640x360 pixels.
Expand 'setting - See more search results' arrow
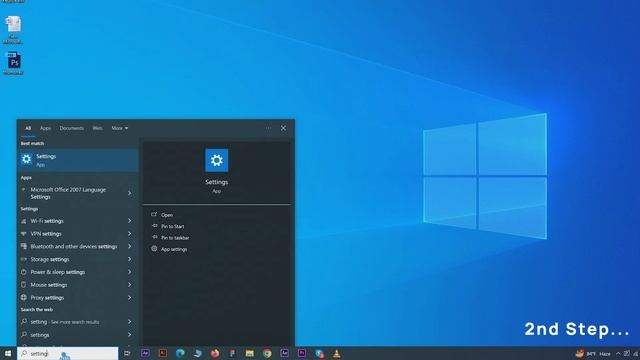click(129, 322)
